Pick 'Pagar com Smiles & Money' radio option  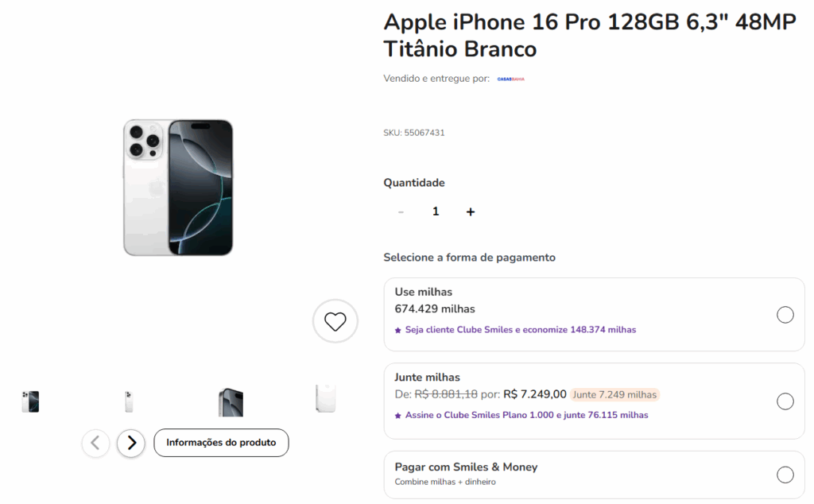coord(785,475)
